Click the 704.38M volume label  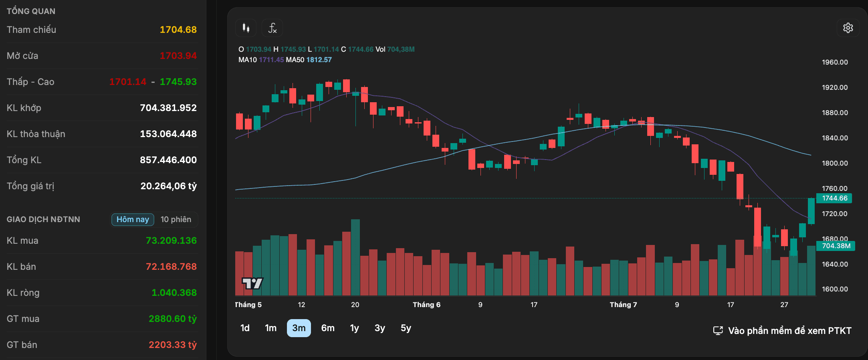tap(836, 246)
